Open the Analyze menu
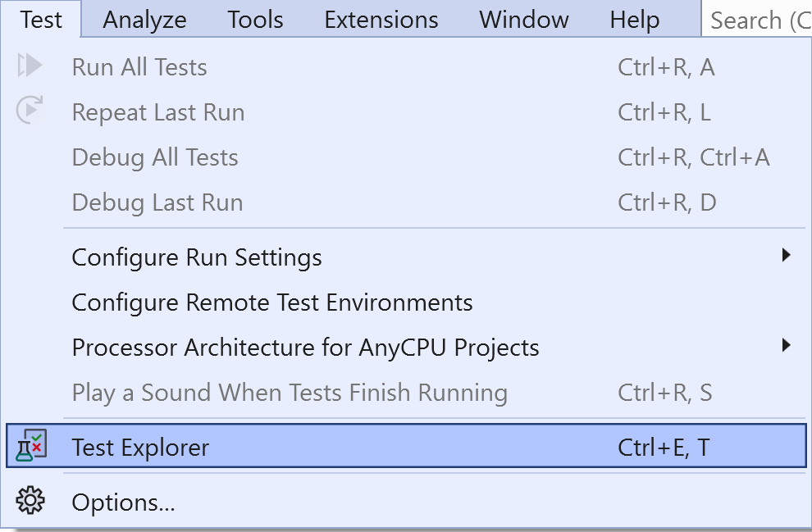The width and height of the screenshot is (812, 532). pos(144,20)
